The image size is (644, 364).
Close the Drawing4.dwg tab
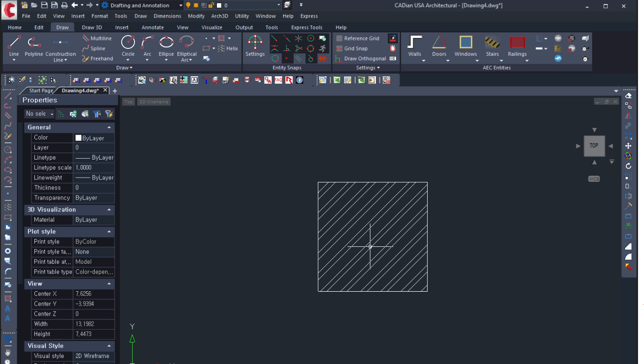coord(105,91)
